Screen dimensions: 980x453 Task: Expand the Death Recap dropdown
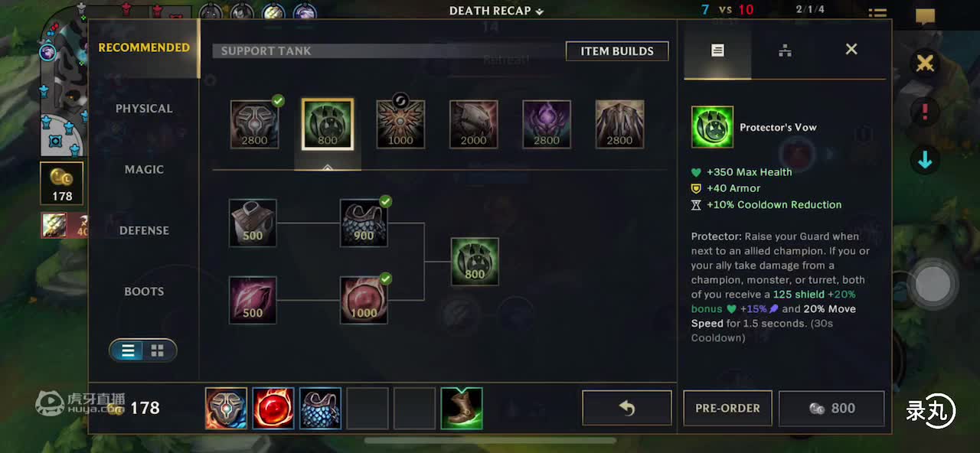pos(496,11)
